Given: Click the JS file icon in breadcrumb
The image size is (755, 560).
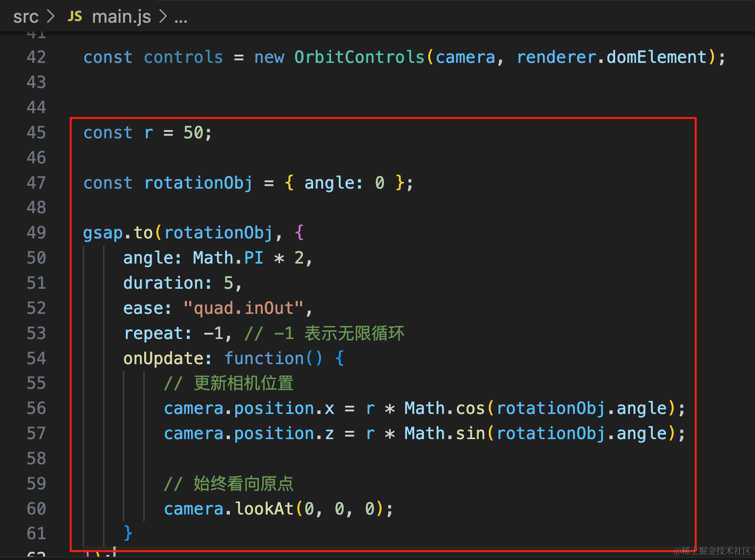Looking at the screenshot, I should [x=75, y=16].
